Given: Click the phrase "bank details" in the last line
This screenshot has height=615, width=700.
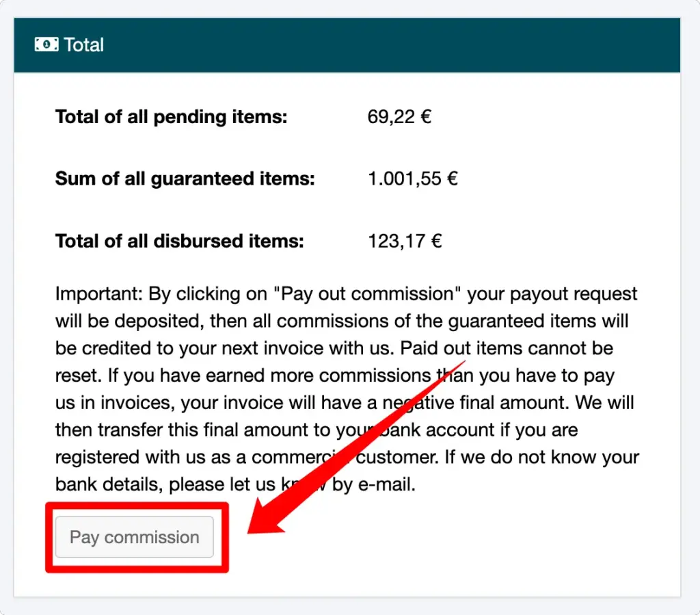Looking at the screenshot, I should click(x=109, y=484).
